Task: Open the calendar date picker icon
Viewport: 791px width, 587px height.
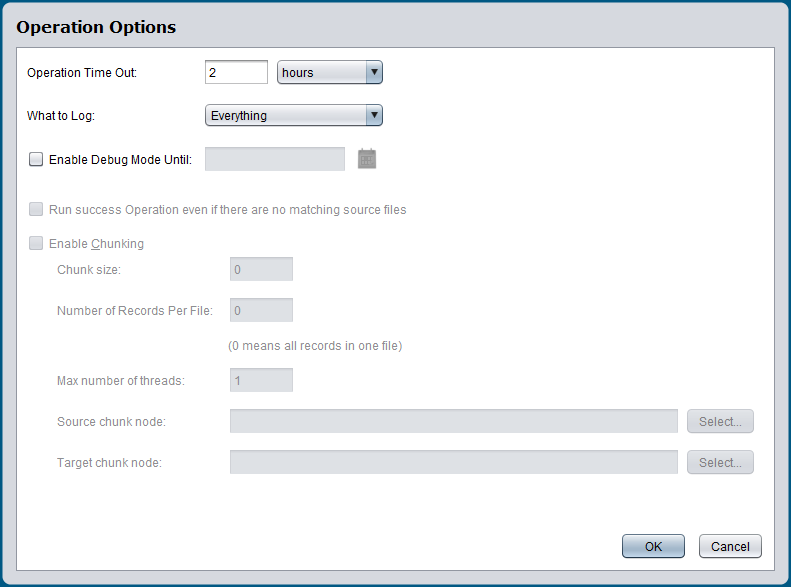Action: click(x=367, y=159)
